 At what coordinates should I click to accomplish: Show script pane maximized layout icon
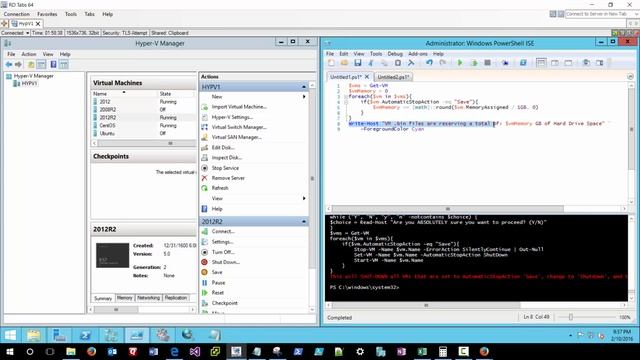click(568, 63)
